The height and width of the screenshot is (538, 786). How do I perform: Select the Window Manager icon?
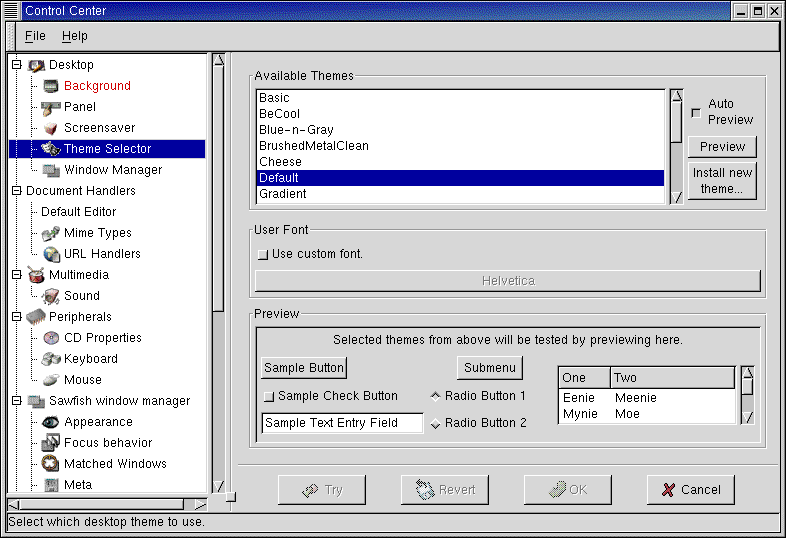pos(51,170)
